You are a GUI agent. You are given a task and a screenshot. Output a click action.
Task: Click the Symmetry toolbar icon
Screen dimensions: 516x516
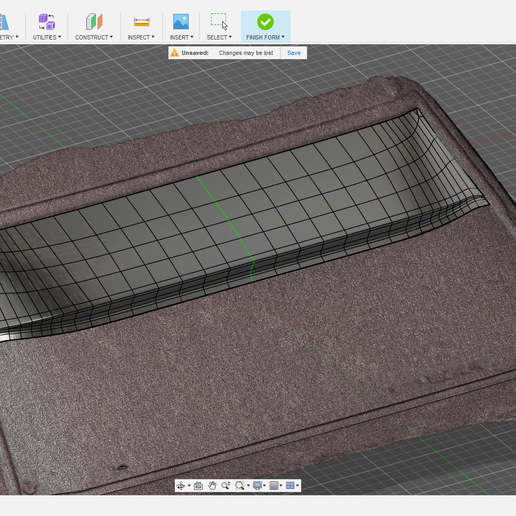(4, 22)
